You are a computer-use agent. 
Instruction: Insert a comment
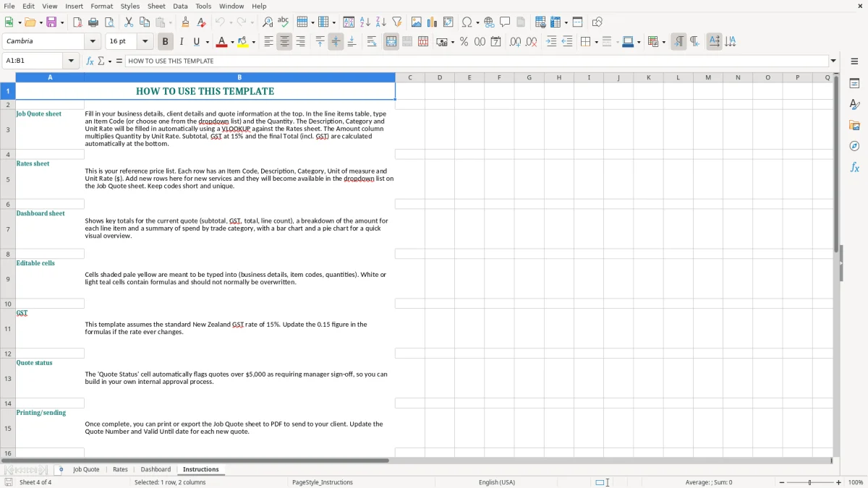505,22
